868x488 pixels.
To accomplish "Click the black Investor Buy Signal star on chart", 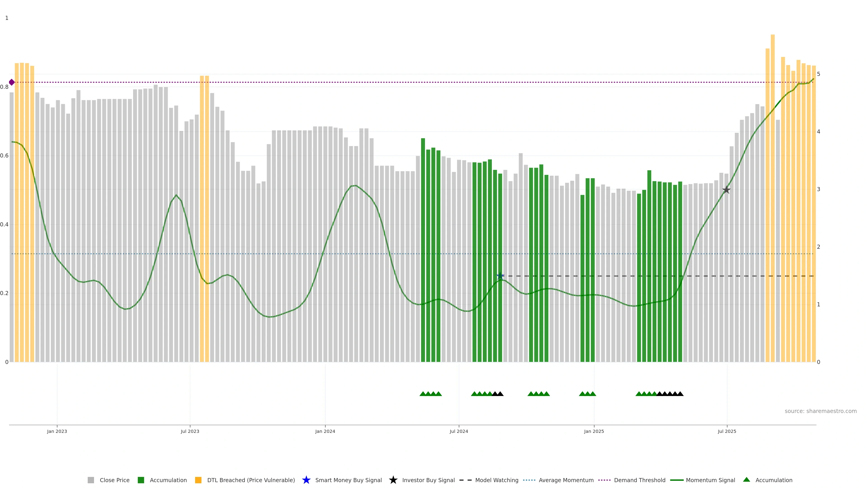I will point(726,190).
